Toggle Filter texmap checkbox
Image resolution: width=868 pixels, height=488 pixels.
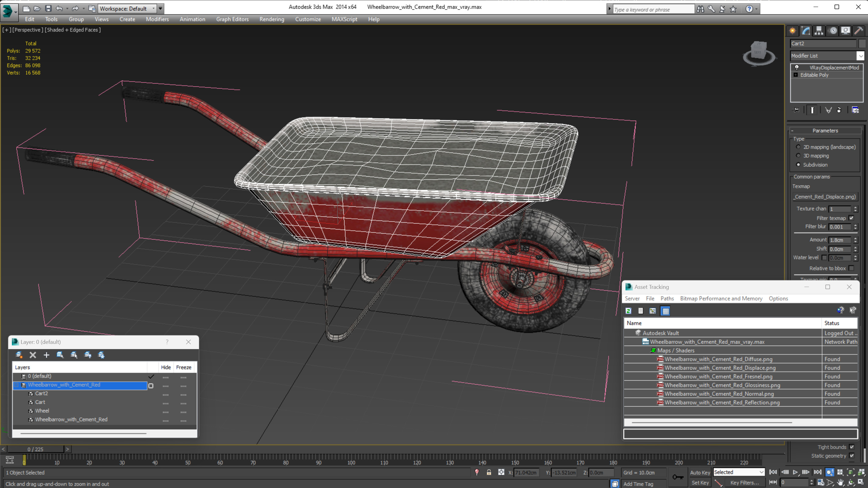tap(852, 218)
